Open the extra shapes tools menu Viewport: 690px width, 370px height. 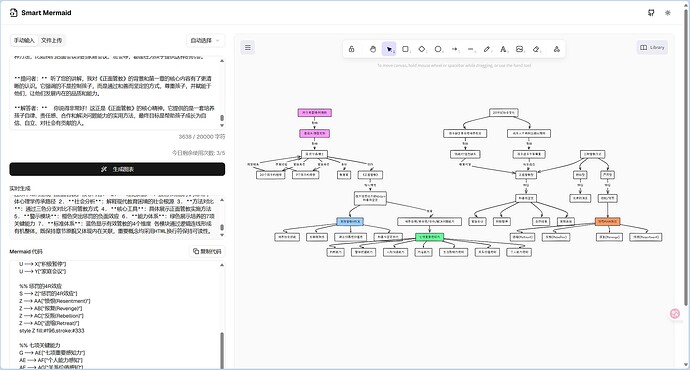coord(557,49)
